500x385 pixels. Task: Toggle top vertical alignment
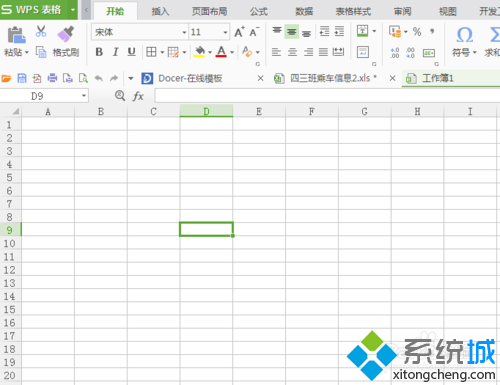[277, 31]
